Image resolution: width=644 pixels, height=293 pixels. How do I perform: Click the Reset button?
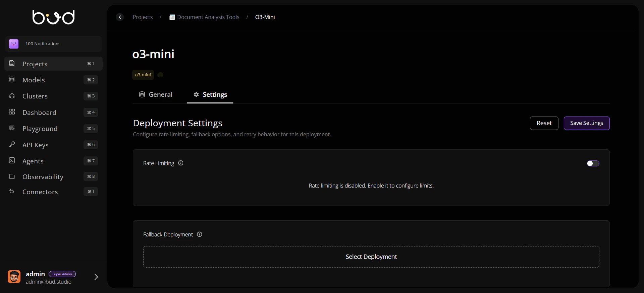544,123
